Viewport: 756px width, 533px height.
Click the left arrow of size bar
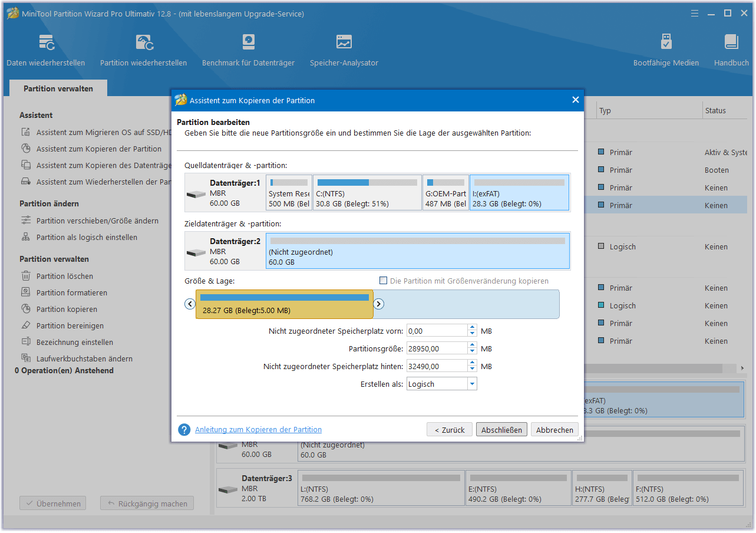[190, 304]
